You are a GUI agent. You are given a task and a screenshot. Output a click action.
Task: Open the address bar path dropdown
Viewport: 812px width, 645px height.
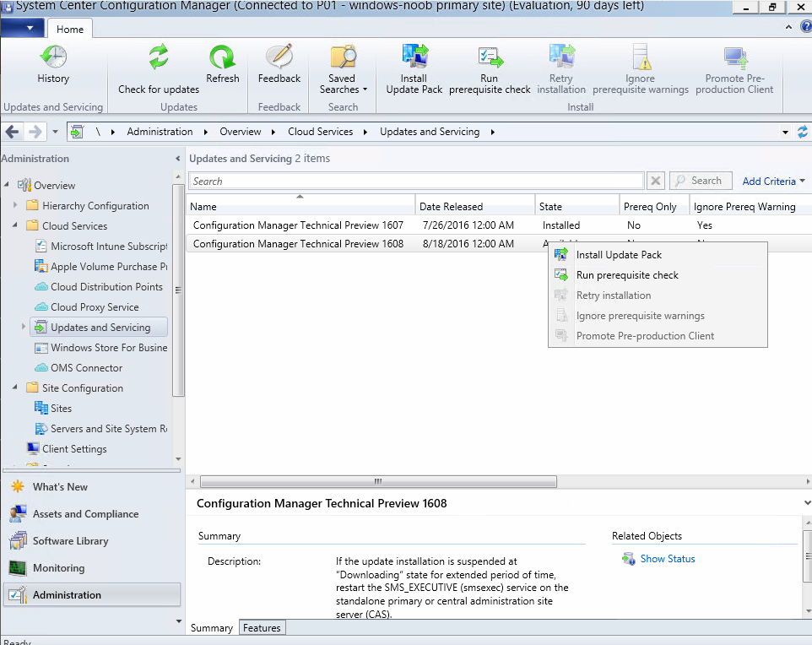785,132
